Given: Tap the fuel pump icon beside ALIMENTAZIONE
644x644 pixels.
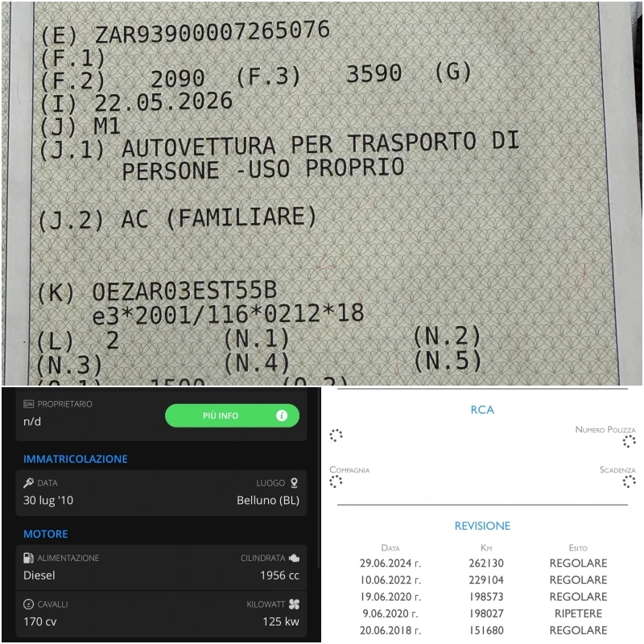Looking at the screenshot, I should tap(28, 558).
